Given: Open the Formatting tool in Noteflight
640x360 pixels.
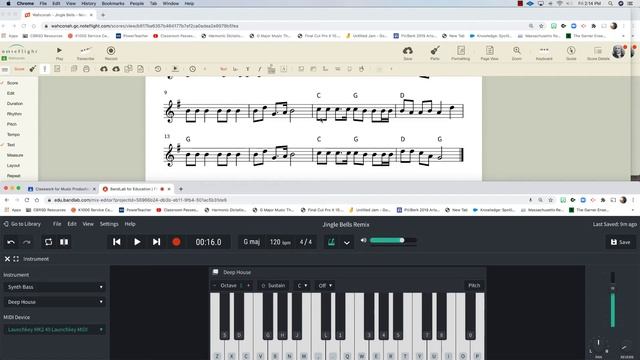Looking at the screenshot, I should click(460, 53).
